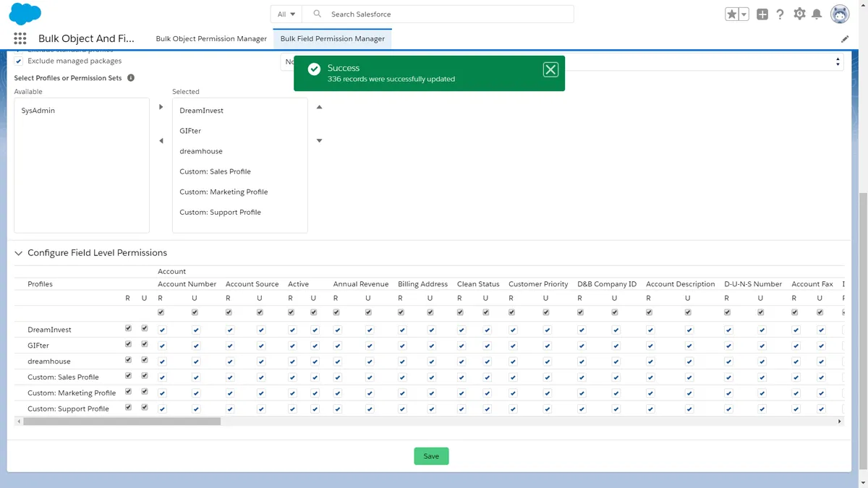Toggle GIFter Customer Priority Update checkbox
This screenshot has height=488, width=868.
click(547, 346)
